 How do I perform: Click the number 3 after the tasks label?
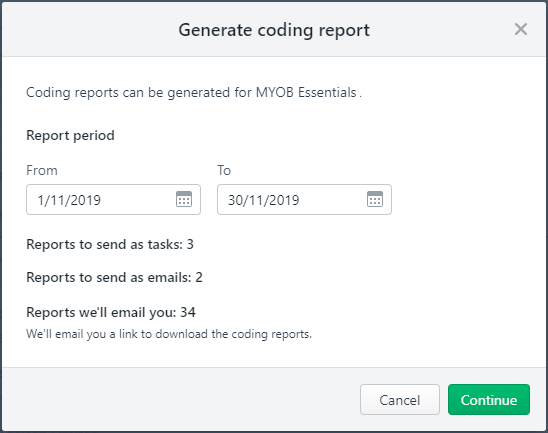click(190, 245)
